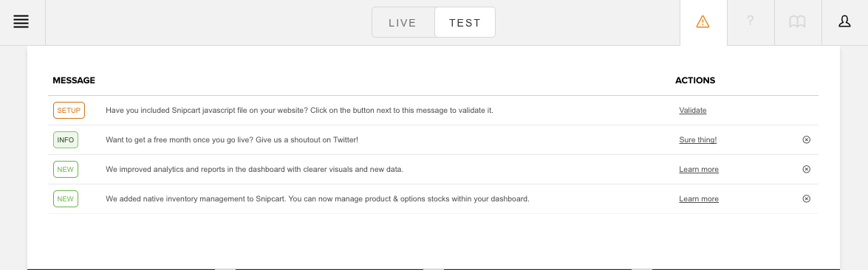Switch to LIVE mode
This screenshot has height=270, width=868.
pyautogui.click(x=403, y=23)
